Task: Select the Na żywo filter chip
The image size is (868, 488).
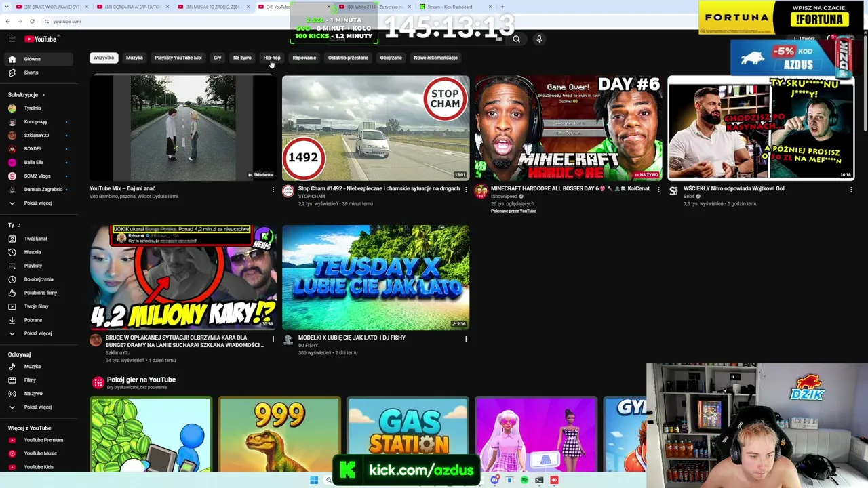Action: (x=242, y=58)
